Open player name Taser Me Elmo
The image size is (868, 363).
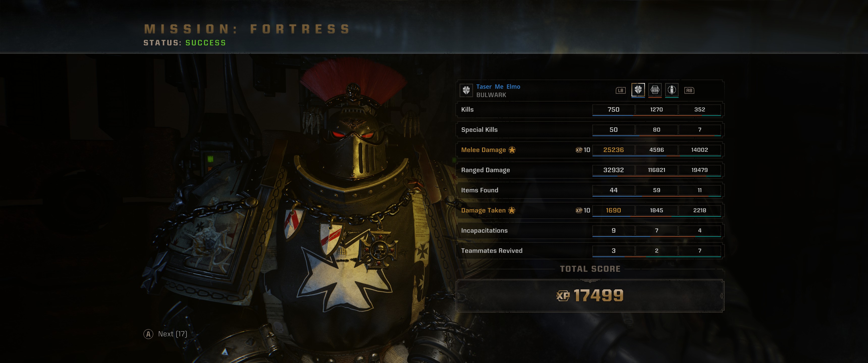[498, 86]
